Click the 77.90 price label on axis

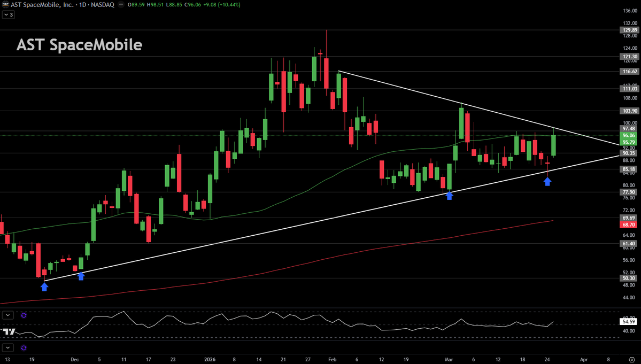[x=629, y=192]
